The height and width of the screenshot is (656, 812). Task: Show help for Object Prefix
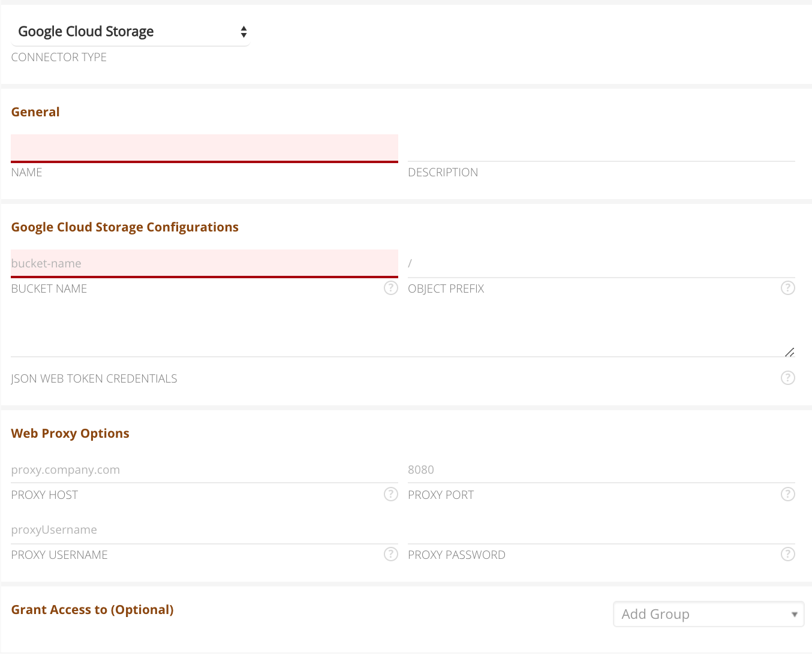click(x=788, y=288)
